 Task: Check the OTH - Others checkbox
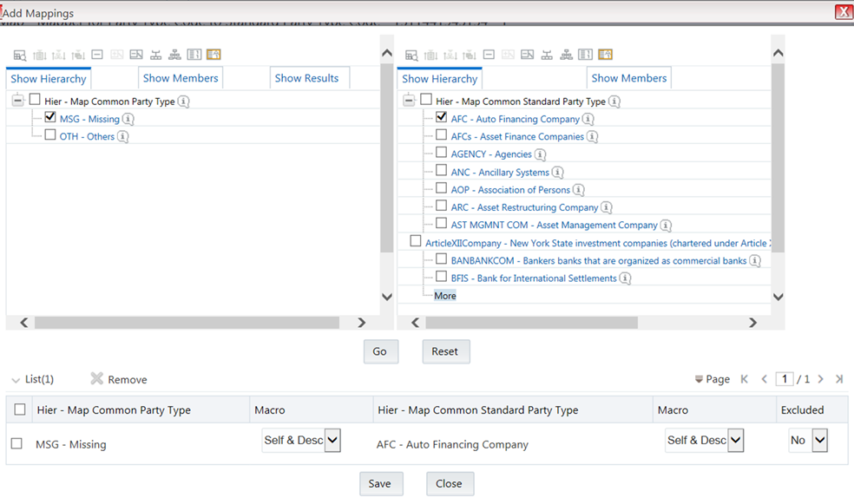point(50,134)
